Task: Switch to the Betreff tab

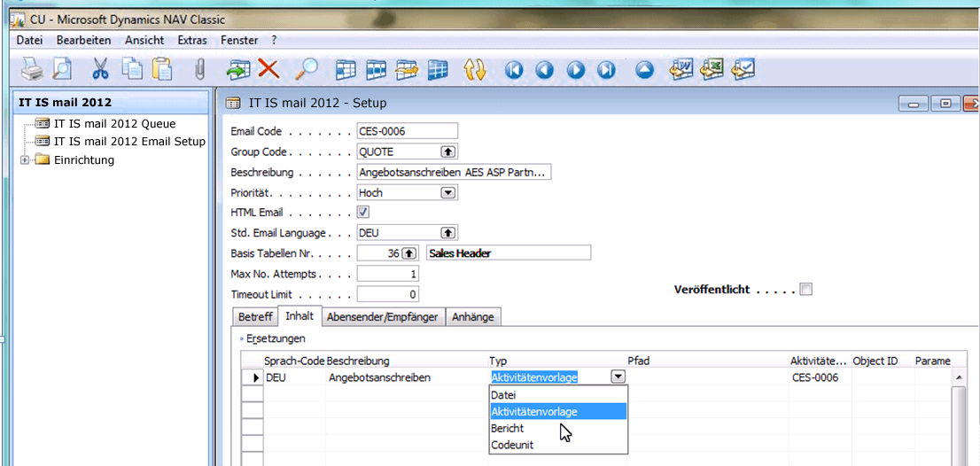Action: 255,316
